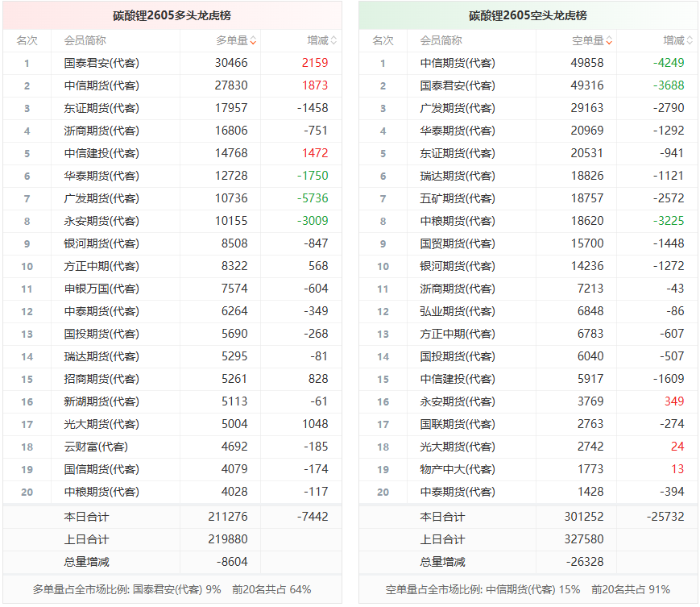Select 云财富(代客) row
The image size is (700, 607).
(172, 447)
